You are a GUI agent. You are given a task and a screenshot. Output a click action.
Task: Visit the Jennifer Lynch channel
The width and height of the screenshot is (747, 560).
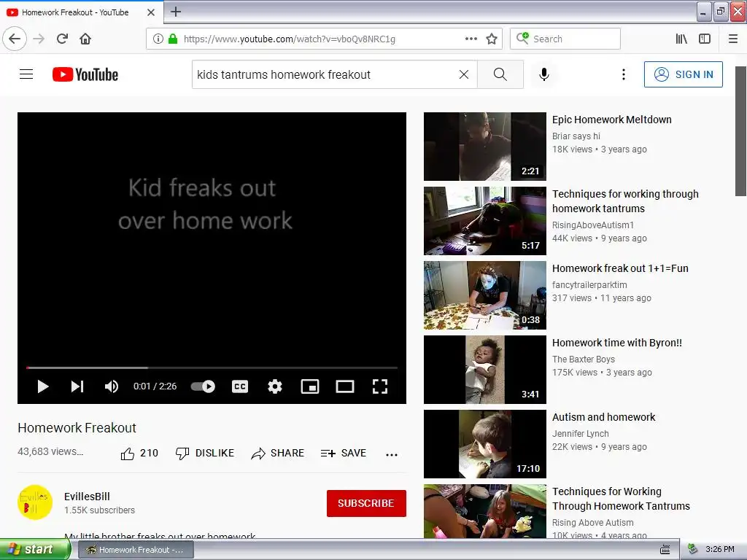[580, 433]
